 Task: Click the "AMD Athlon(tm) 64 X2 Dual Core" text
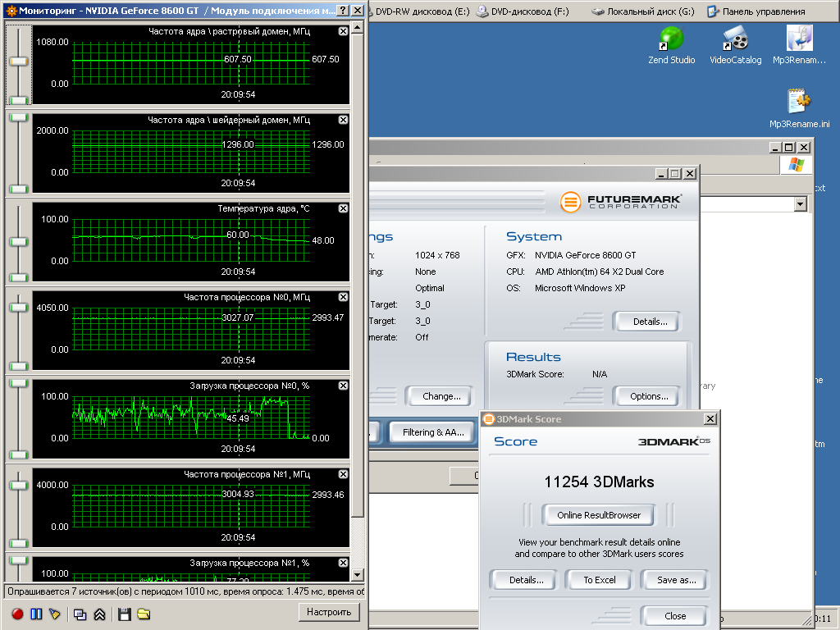tap(600, 272)
